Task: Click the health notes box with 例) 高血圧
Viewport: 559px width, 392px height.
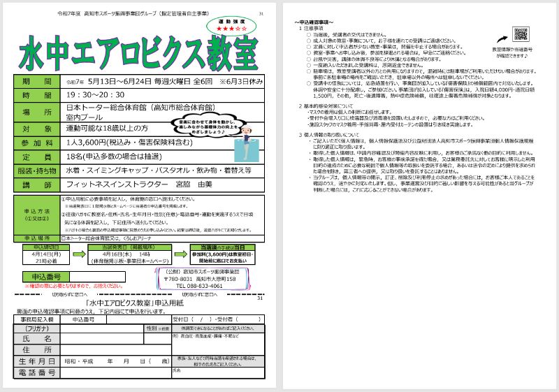Action: [218, 344]
